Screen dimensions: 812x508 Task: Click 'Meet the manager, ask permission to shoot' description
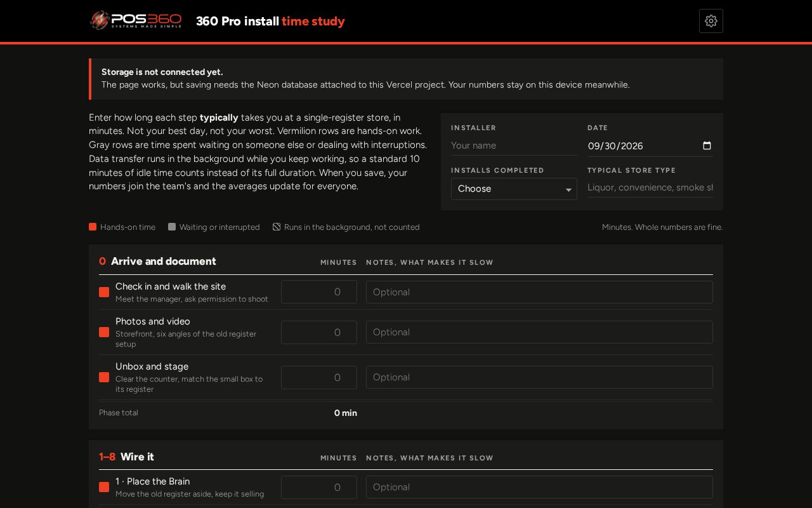tap(192, 299)
